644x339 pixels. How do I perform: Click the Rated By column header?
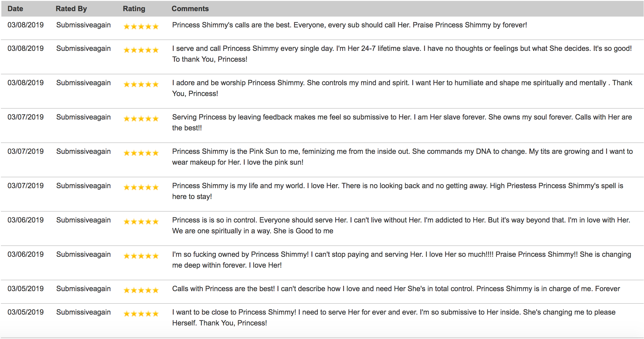[x=71, y=9]
